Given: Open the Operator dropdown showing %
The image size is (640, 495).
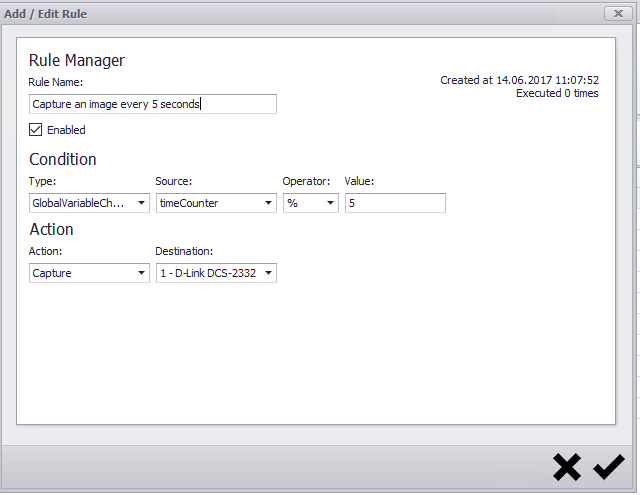Looking at the screenshot, I should 311,203.
